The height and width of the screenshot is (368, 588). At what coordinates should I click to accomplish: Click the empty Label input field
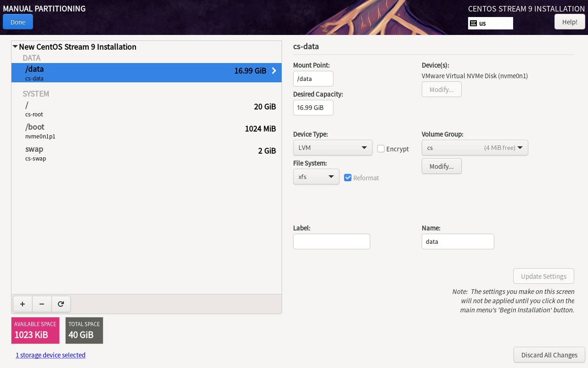332,241
